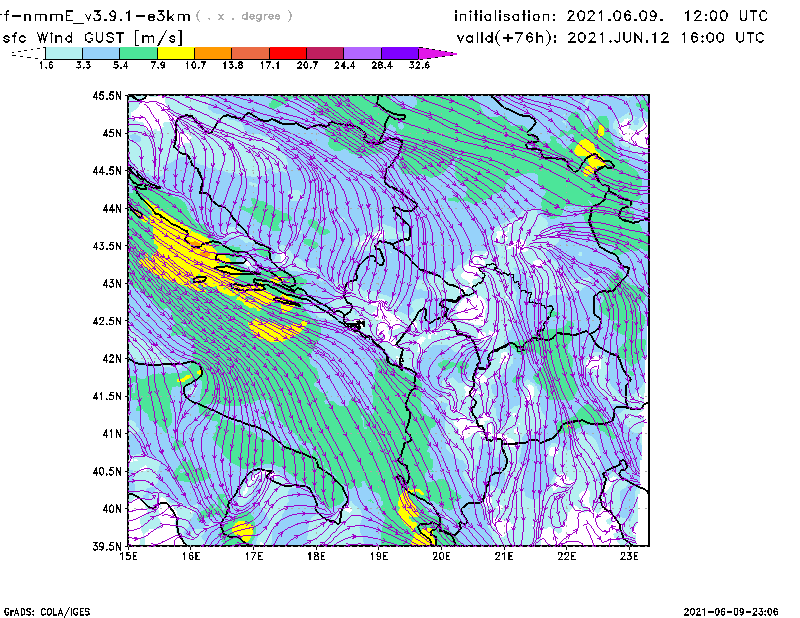
Task: Click the legend value '1.6'
Action: point(46,65)
